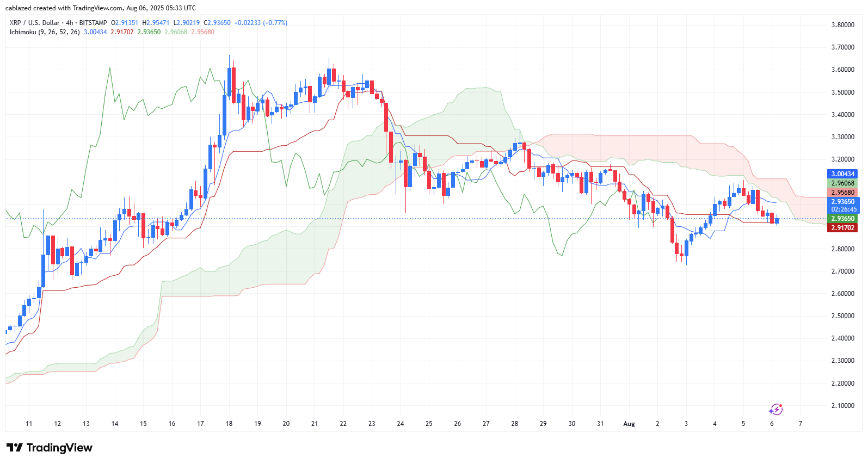Click date 6 on the time axis
The width and height of the screenshot is (868, 464).
[772, 424]
